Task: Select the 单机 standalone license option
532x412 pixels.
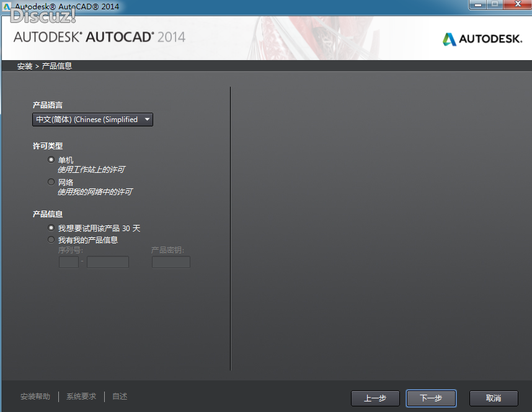Action: point(51,159)
